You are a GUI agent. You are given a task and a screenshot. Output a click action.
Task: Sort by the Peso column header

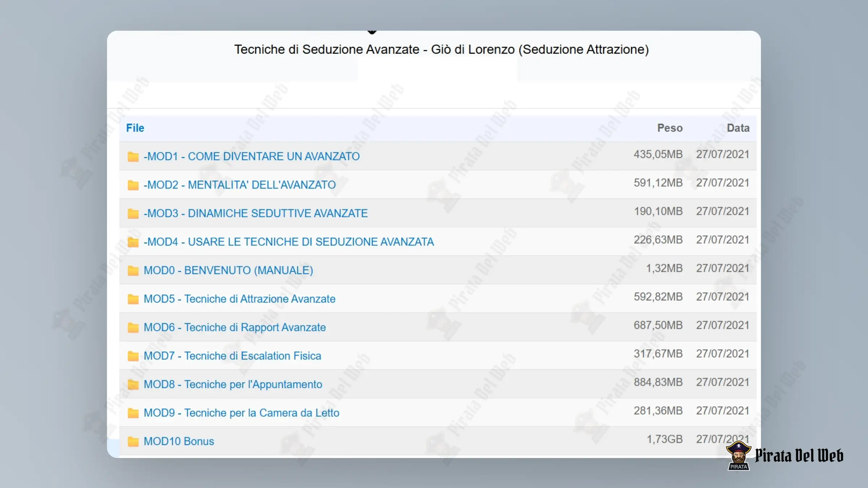670,128
